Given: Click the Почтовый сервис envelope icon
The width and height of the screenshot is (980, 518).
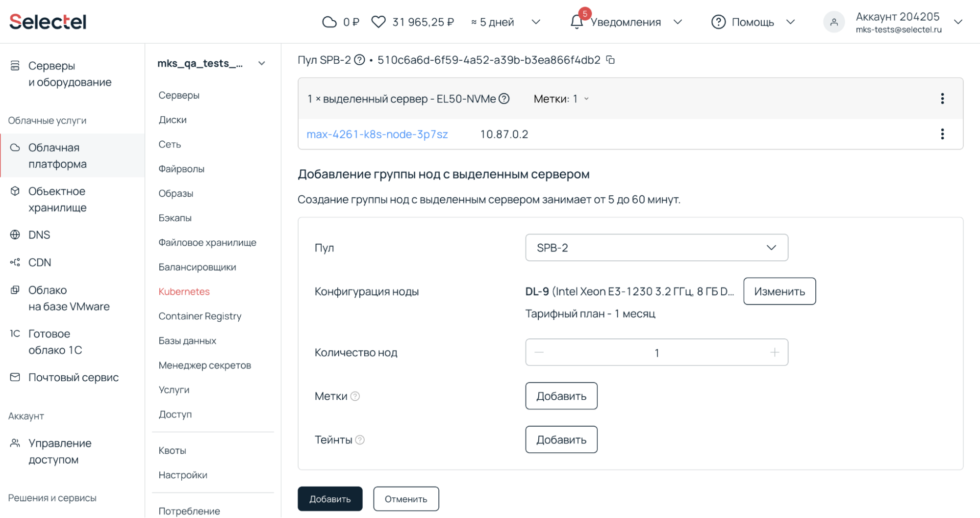Looking at the screenshot, I should [x=15, y=377].
